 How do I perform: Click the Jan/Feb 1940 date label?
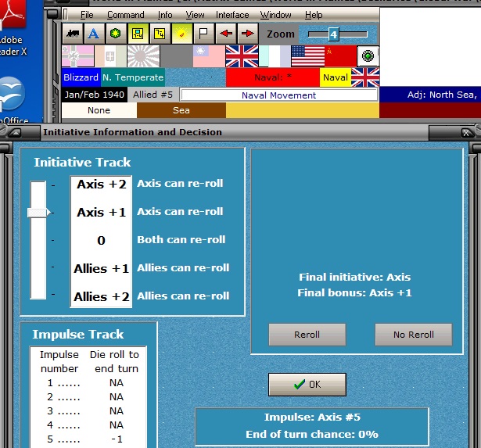(94, 95)
